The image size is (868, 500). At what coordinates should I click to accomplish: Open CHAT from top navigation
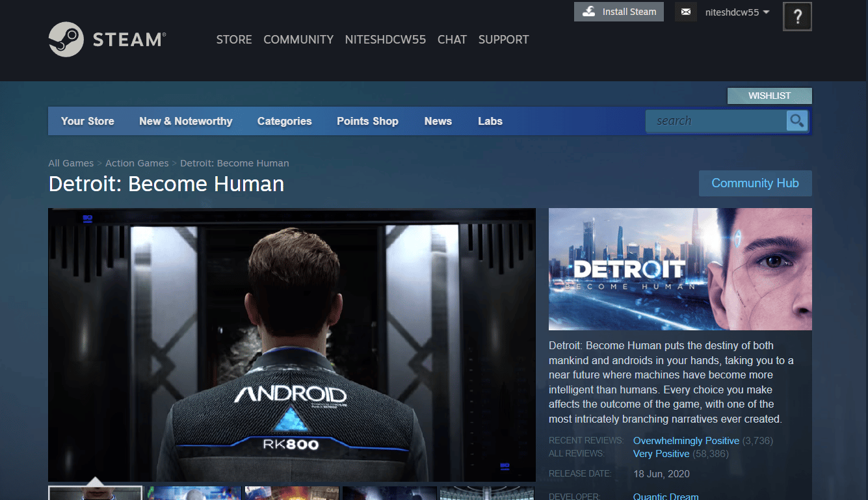point(452,40)
